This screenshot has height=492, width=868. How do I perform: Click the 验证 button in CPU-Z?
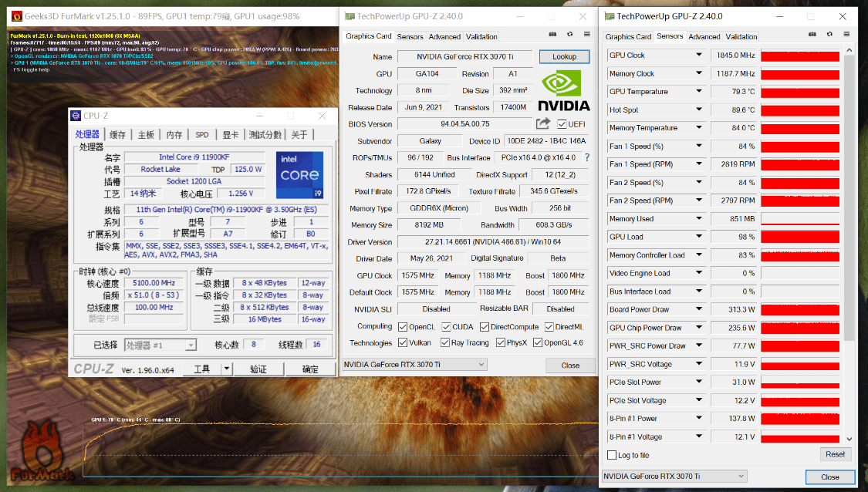pos(258,369)
